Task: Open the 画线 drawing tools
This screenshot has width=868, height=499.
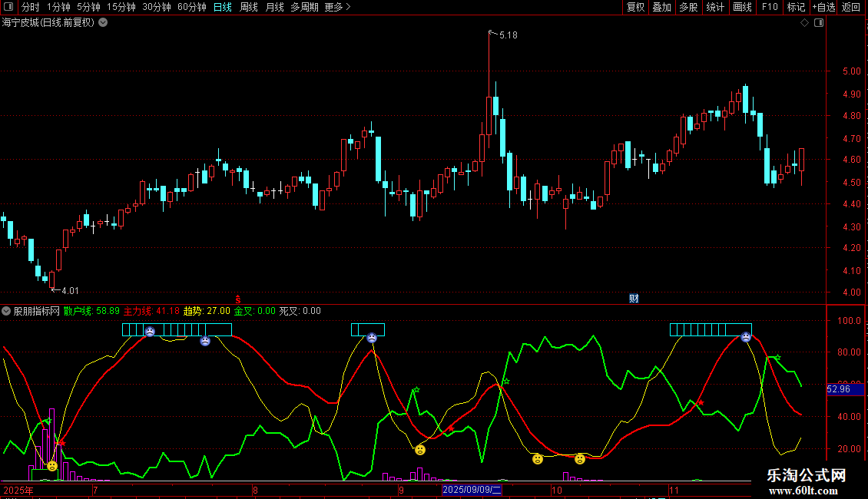Action: click(742, 7)
